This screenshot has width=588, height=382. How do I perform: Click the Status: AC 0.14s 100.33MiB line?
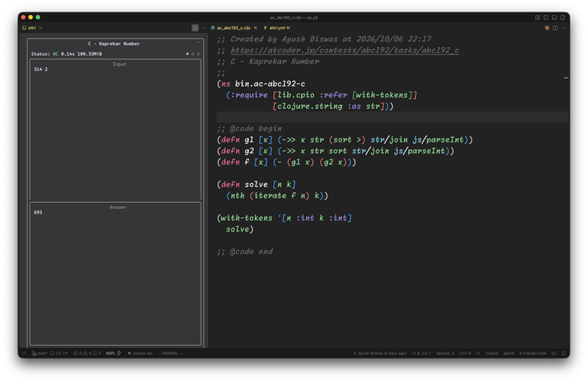coord(67,54)
